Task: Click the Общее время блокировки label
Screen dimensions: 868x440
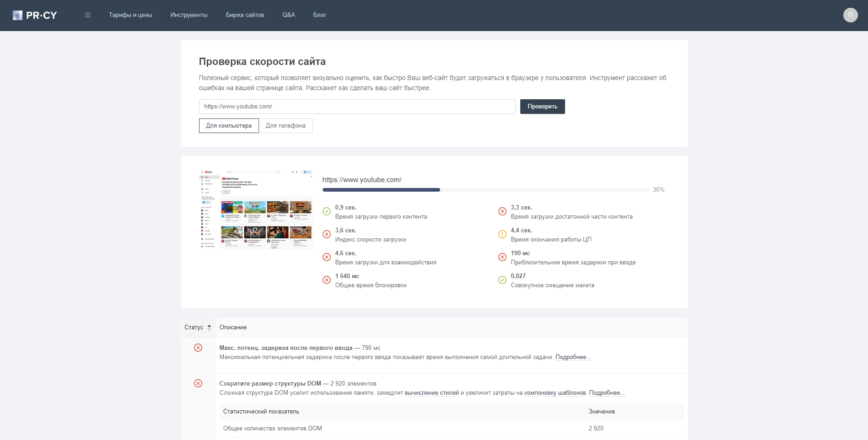Action: click(x=371, y=285)
